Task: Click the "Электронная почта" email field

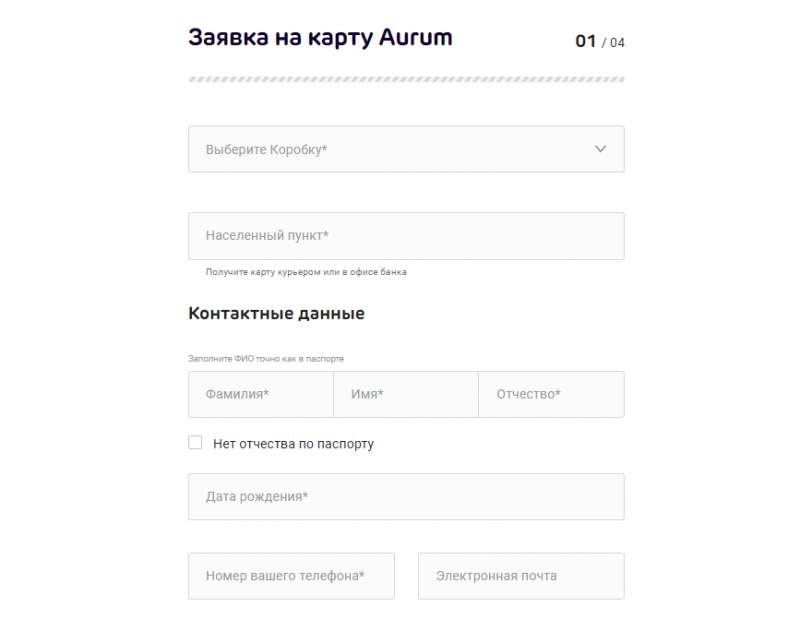Action: [521, 576]
